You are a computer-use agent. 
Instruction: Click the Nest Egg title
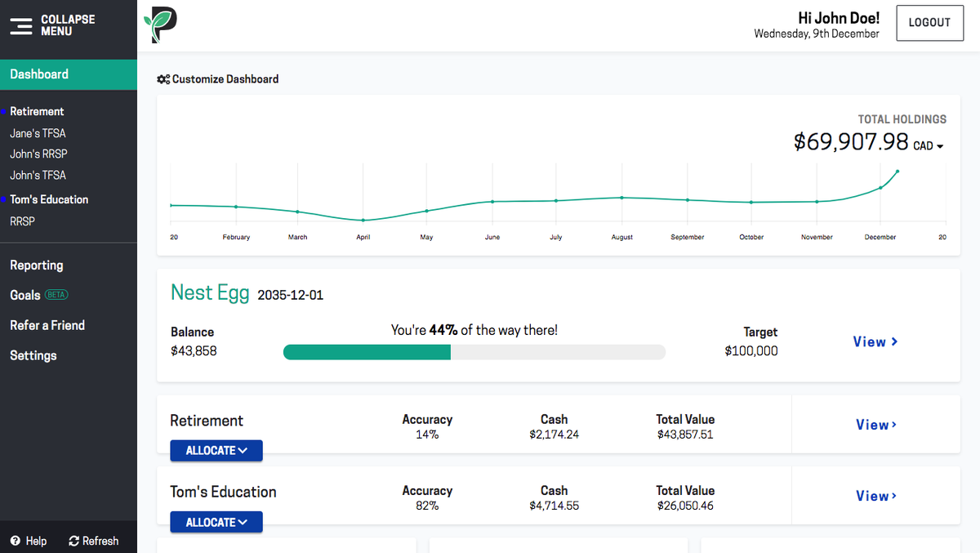210,292
